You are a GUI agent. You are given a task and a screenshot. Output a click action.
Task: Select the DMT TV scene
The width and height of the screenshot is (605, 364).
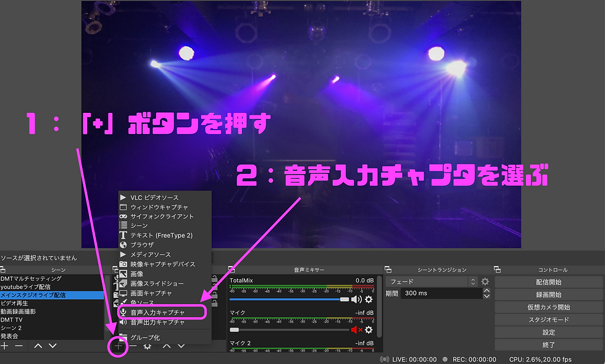[52, 320]
